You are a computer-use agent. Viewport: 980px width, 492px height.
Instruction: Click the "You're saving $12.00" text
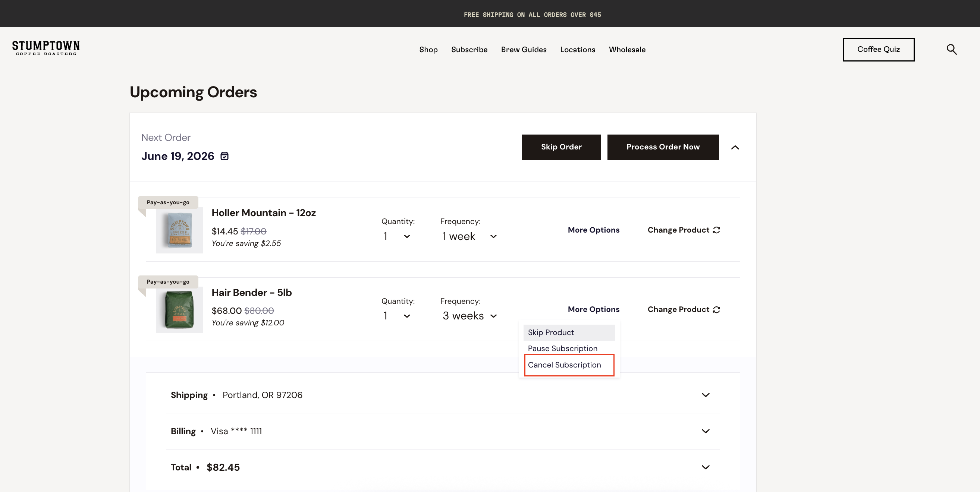(x=248, y=323)
